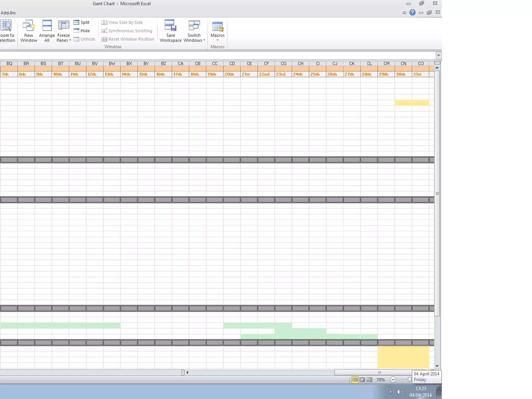Select column header CA
Screen dimensions: 532x399
(181, 63)
